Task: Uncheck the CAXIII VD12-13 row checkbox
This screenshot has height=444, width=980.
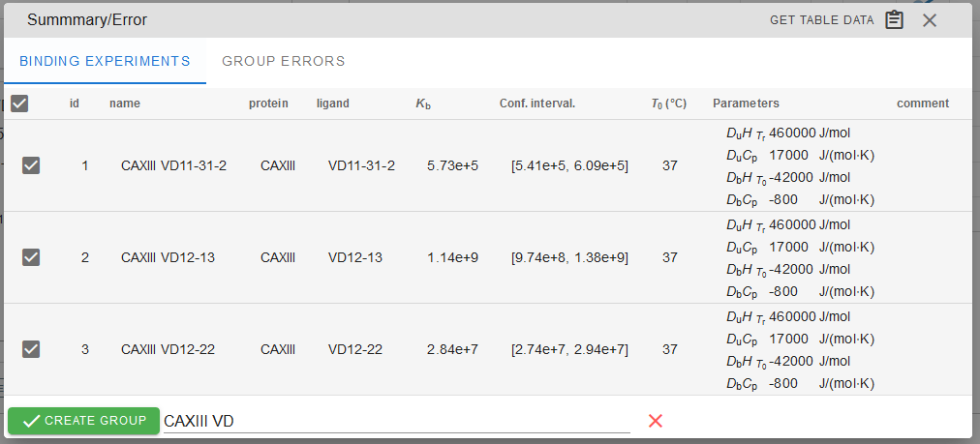Action: [31, 257]
